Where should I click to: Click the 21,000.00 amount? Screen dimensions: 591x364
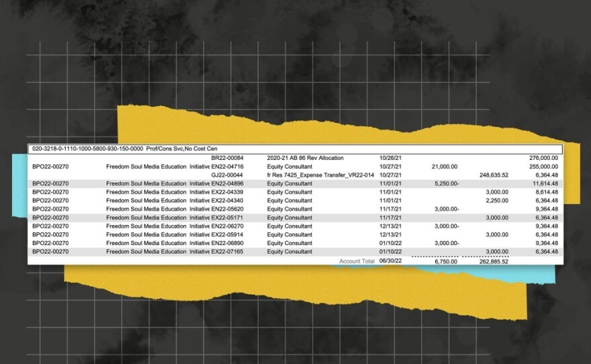445,166
